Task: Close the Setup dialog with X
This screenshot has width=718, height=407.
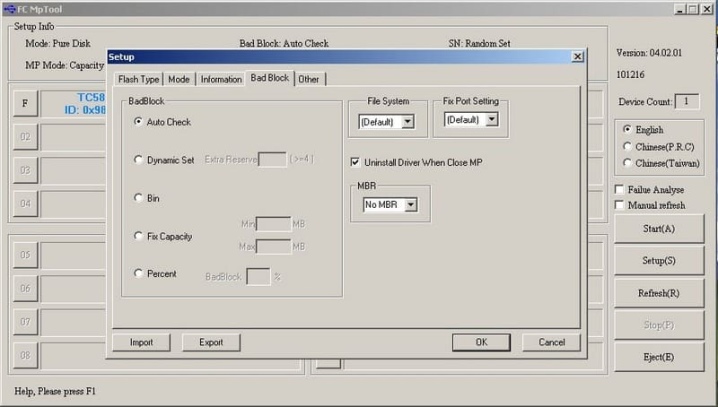Action: 577,57
